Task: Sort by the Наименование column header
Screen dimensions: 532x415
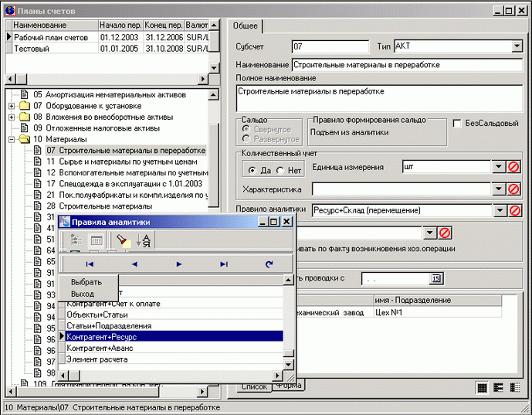Action: point(56,26)
